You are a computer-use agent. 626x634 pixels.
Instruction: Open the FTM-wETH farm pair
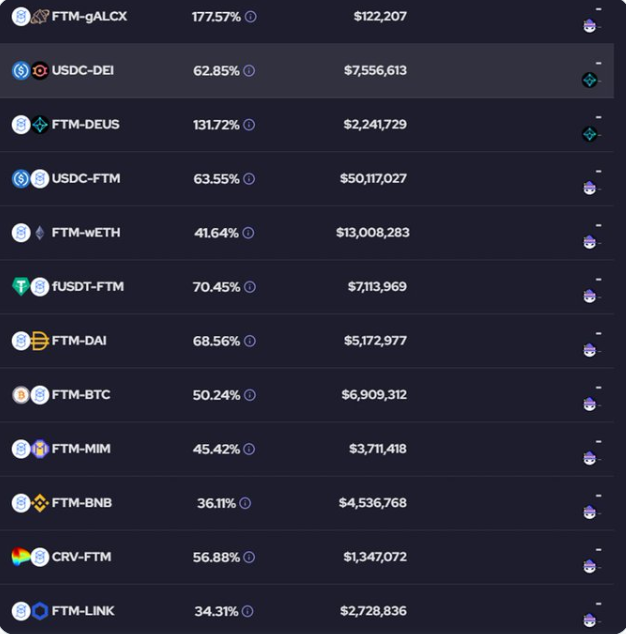[x=86, y=233]
